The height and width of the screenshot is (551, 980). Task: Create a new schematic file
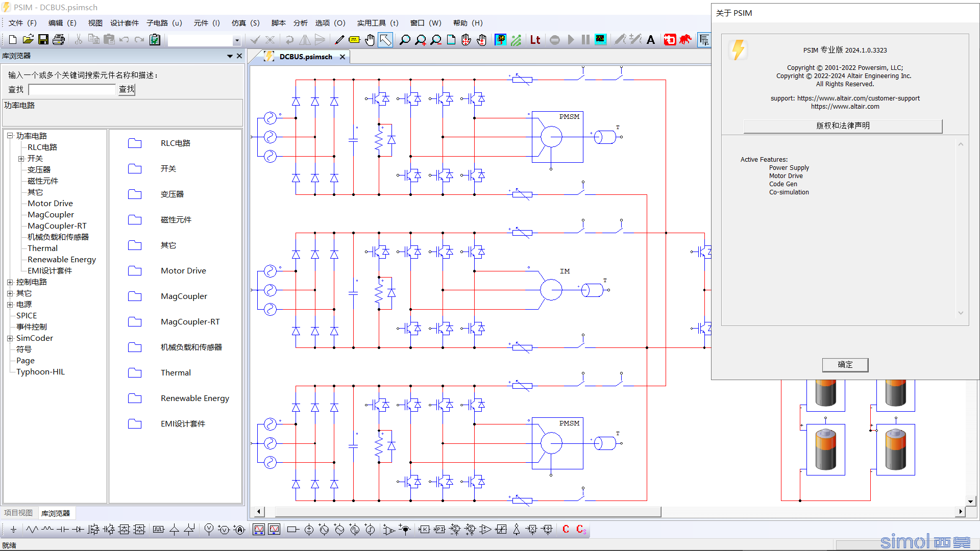tap(13, 40)
